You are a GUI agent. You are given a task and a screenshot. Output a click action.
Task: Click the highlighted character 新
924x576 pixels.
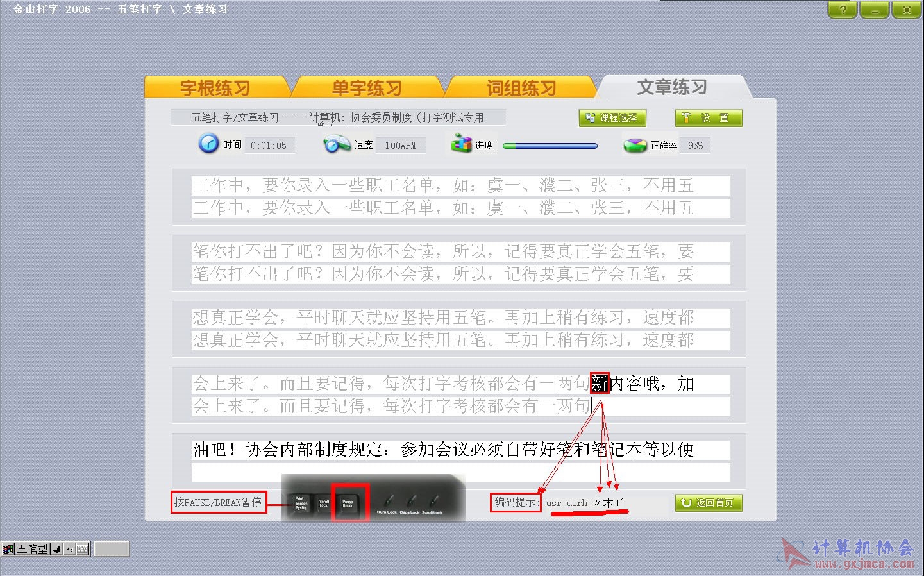click(600, 384)
